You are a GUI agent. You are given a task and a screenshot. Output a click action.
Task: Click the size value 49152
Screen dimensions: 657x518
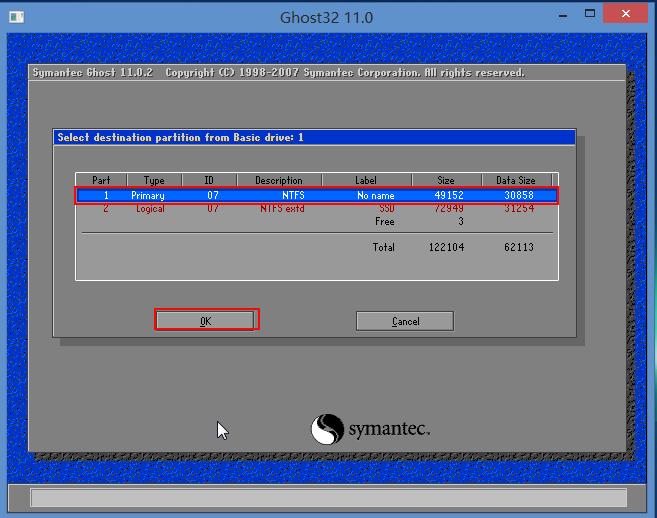point(449,195)
